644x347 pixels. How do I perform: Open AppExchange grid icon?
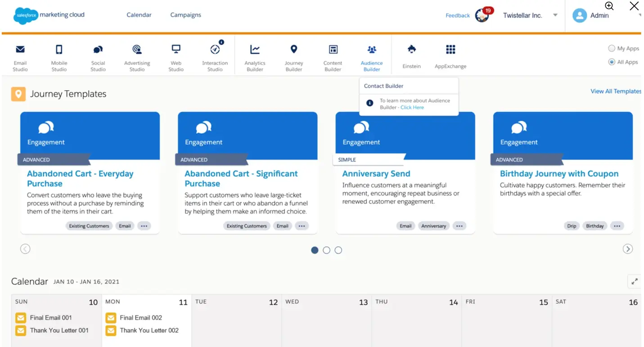click(450, 49)
